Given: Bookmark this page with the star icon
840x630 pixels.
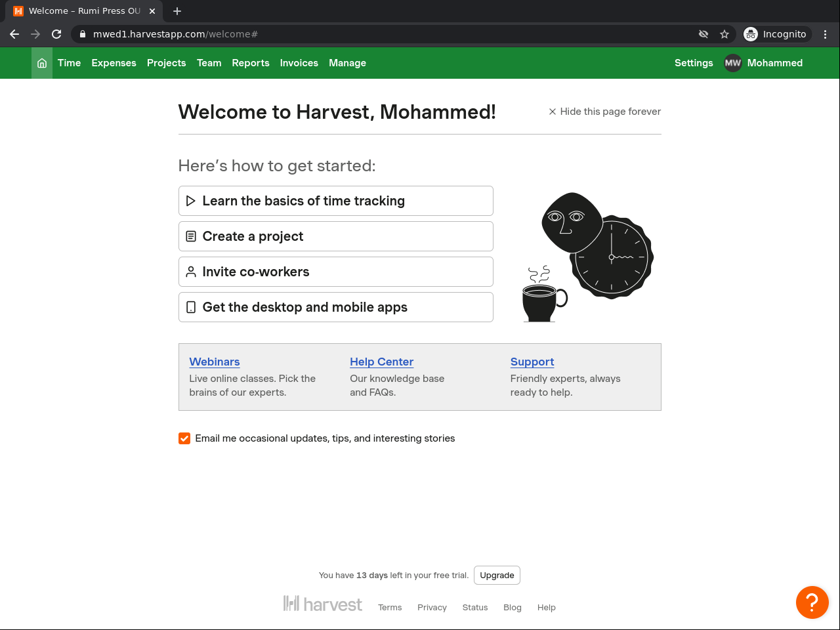Looking at the screenshot, I should pos(724,34).
